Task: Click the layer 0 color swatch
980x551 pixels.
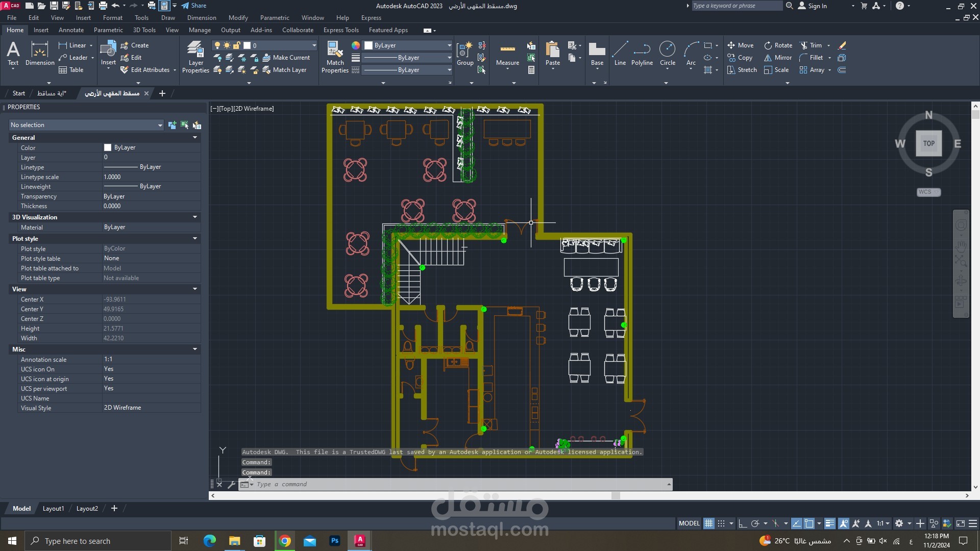Action: click(x=247, y=45)
